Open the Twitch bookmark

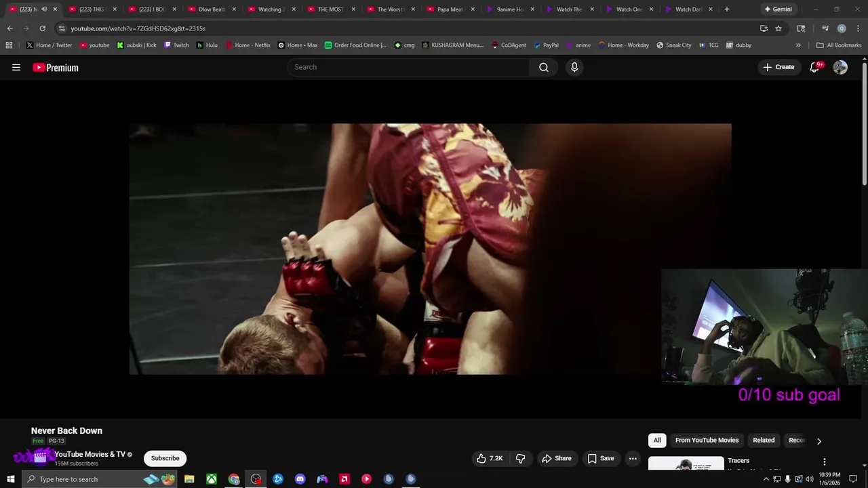click(176, 45)
